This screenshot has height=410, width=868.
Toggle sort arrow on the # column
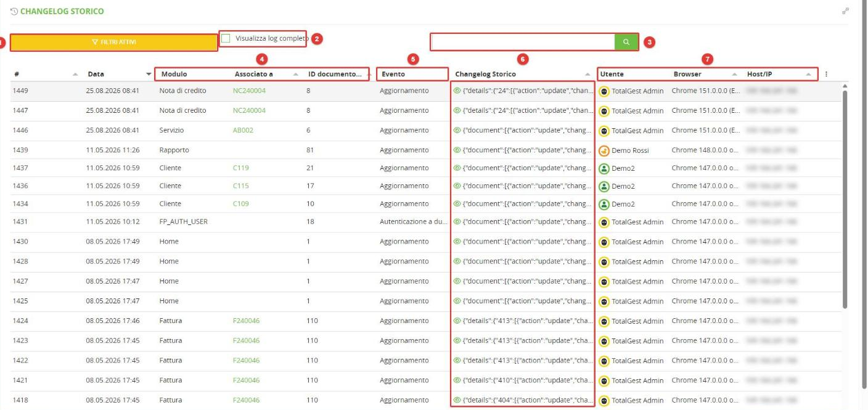tap(75, 75)
